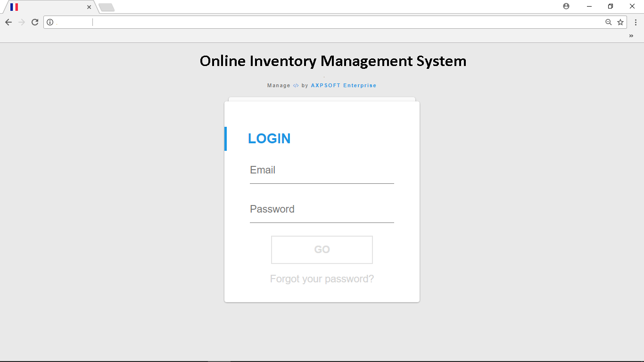
Task: Restore down the browser window
Action: coord(611,6)
